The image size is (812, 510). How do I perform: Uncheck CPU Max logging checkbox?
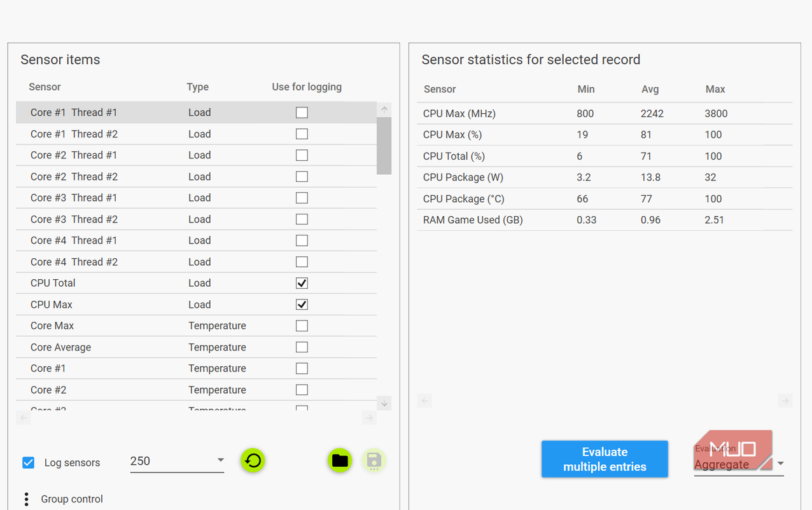(302, 305)
